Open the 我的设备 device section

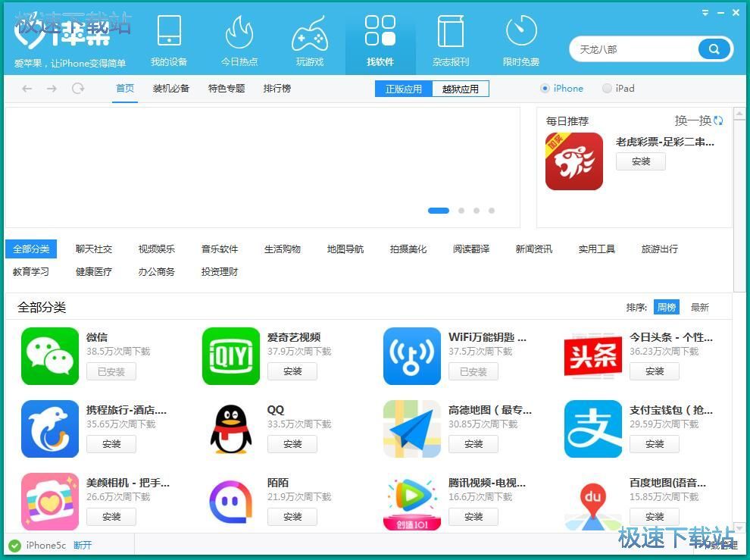pyautogui.click(x=169, y=40)
